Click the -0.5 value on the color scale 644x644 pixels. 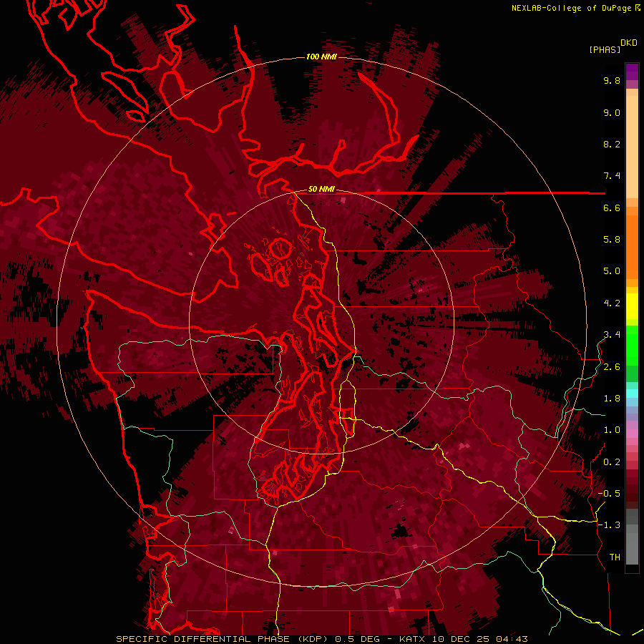coord(609,494)
